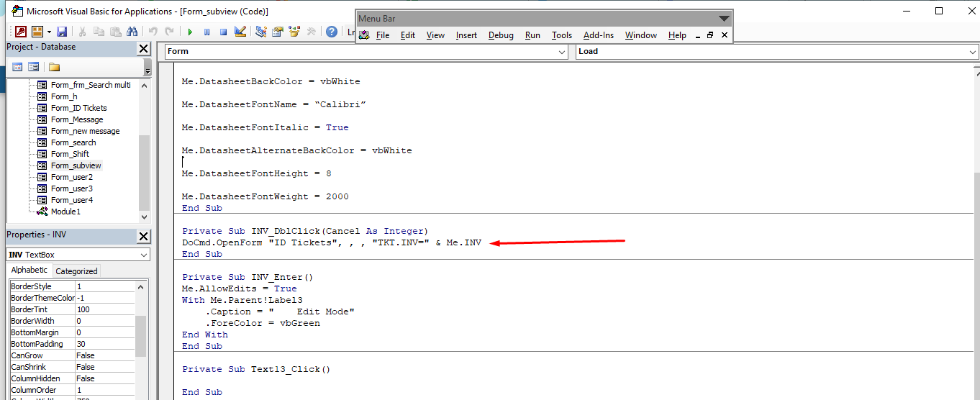Image resolution: width=980 pixels, height=400 pixels.
Task: Select Form_search in the project tree
Action: pyautogui.click(x=73, y=142)
